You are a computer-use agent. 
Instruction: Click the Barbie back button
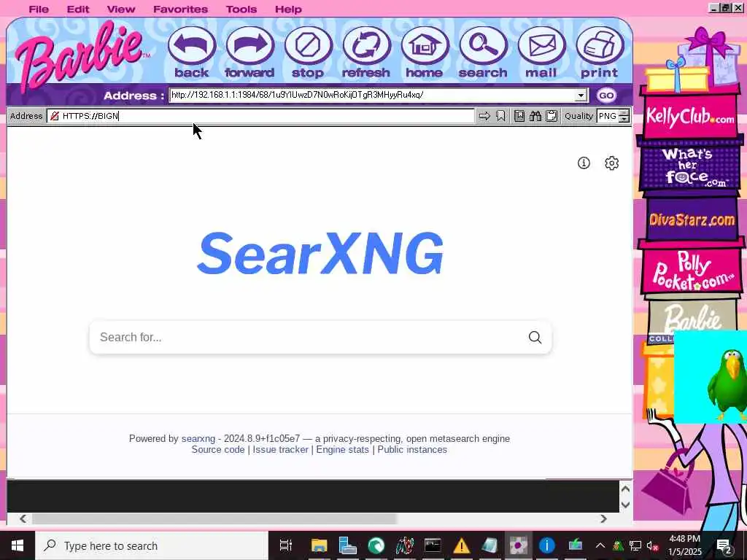click(x=192, y=52)
